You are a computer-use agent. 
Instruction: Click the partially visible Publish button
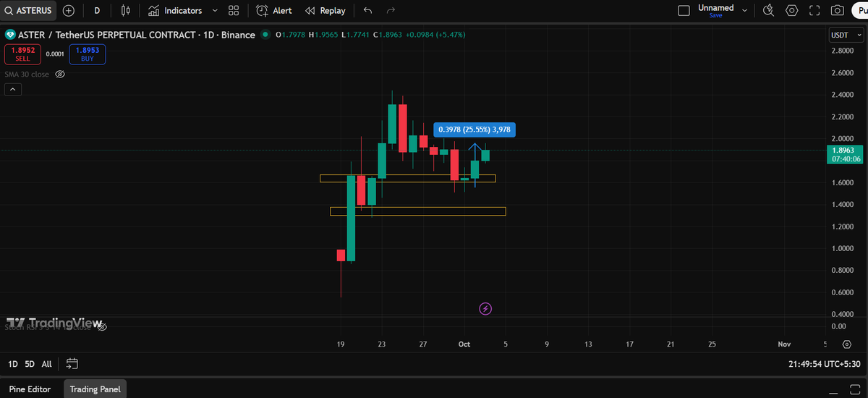[x=860, y=11]
